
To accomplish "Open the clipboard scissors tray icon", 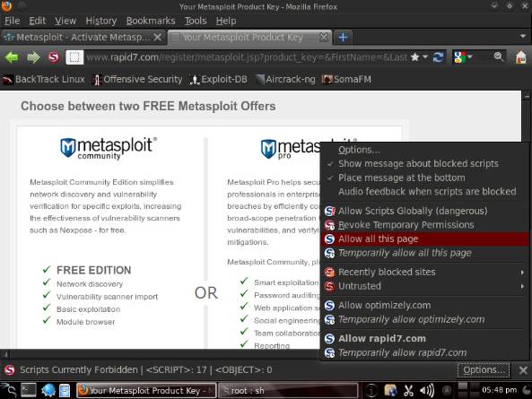I will click(x=408, y=391).
